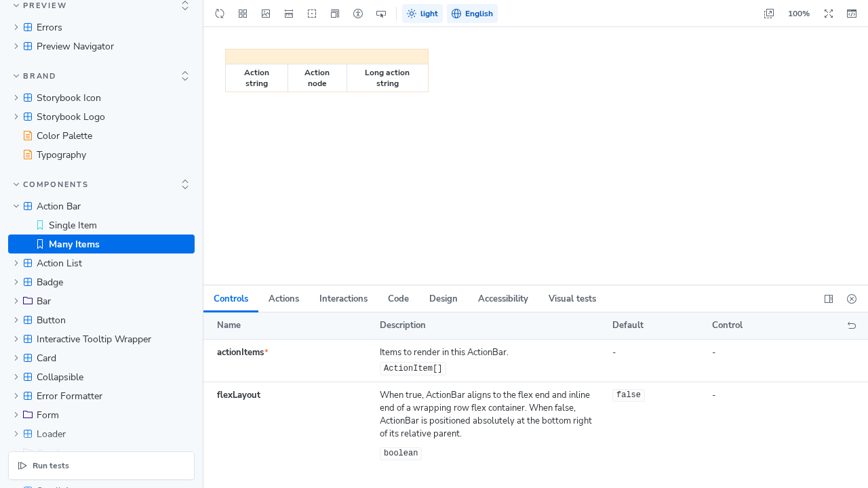Viewport: 868px width, 488px height.
Task: Open the Color Palette docs page
Action: [x=101, y=136]
